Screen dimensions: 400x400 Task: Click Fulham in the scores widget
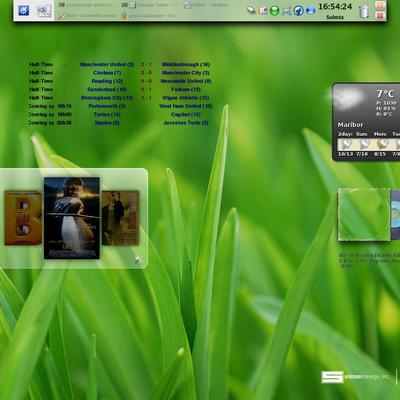coord(186,89)
